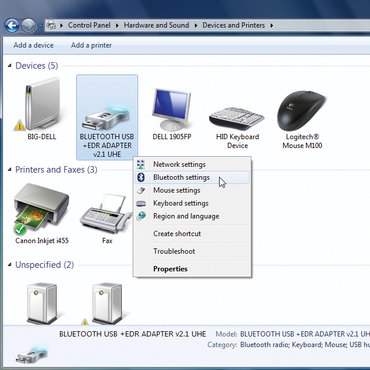Screen dimensions: 370x370
Task: Choose Mouse settings from context menu
Action: click(192, 190)
